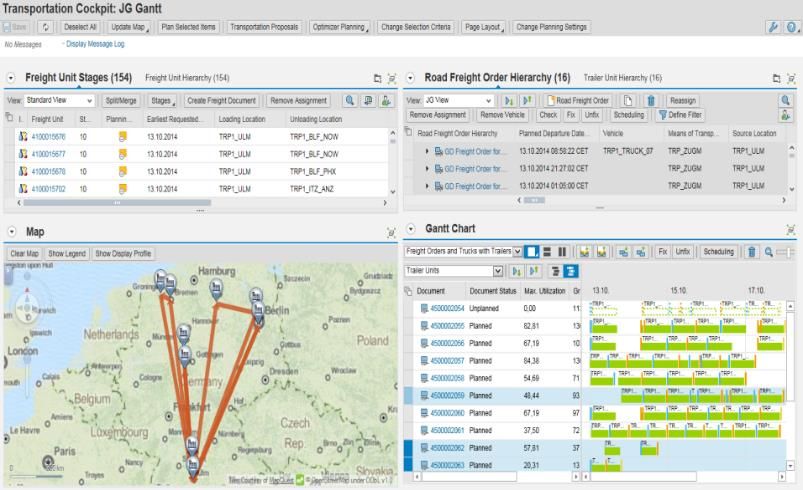Image resolution: width=803 pixels, height=490 pixels.
Task: Click Create Freight Document button
Action: click(221, 100)
